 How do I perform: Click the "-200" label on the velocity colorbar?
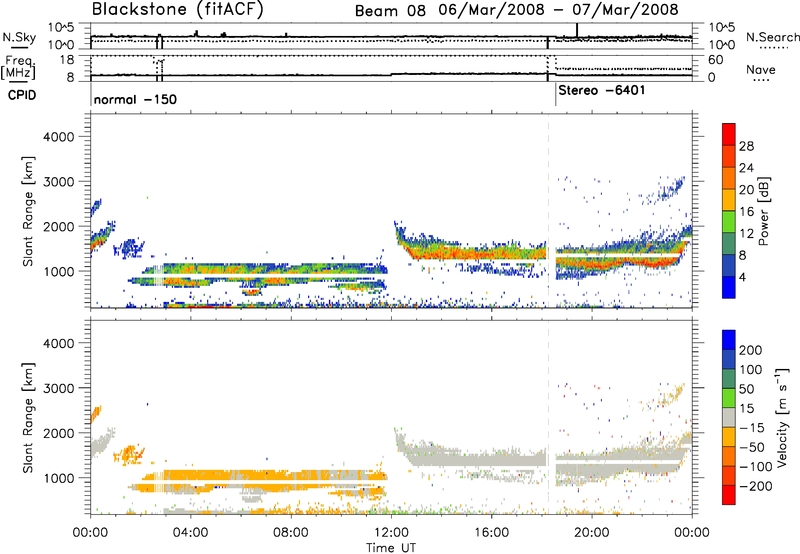tap(755, 486)
